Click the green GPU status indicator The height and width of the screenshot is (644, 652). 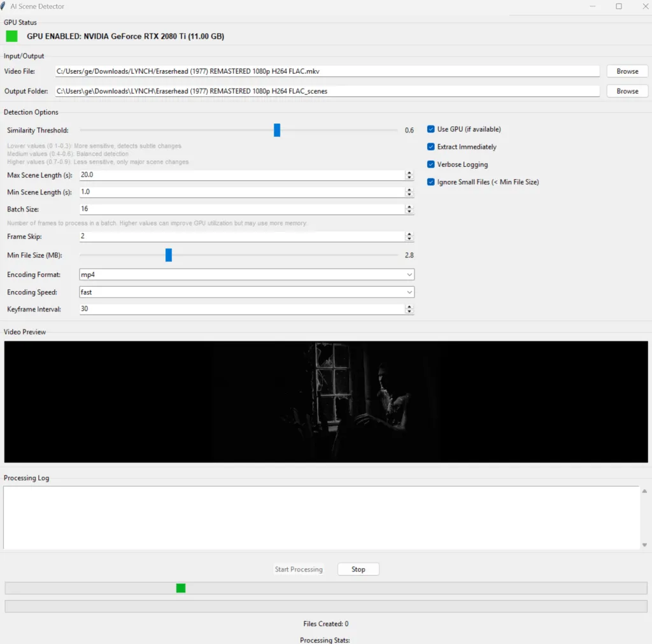point(11,36)
